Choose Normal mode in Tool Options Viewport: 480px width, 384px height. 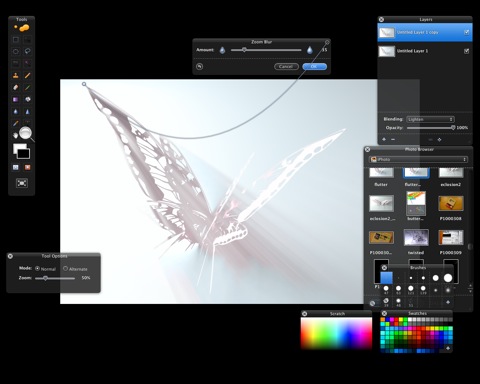click(37, 268)
